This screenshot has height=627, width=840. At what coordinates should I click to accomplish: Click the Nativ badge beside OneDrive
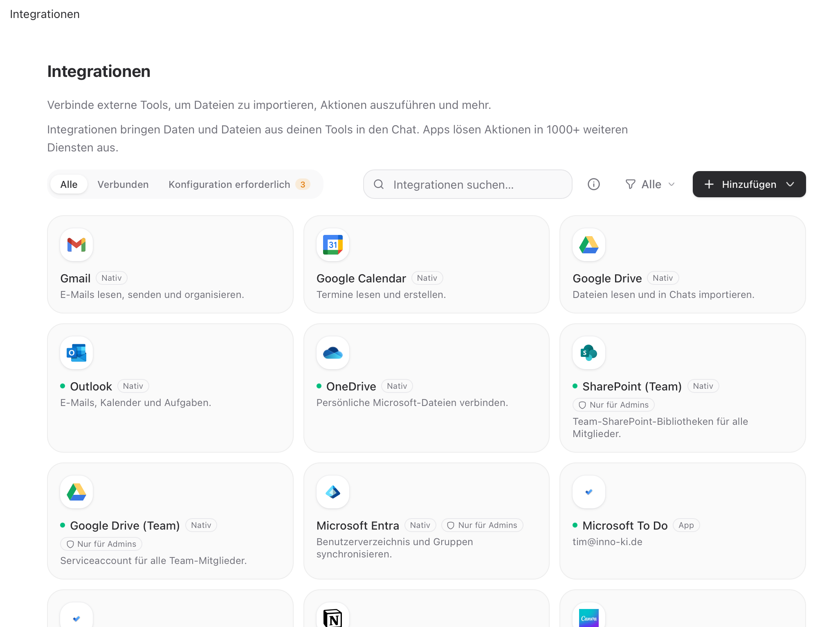tap(397, 386)
